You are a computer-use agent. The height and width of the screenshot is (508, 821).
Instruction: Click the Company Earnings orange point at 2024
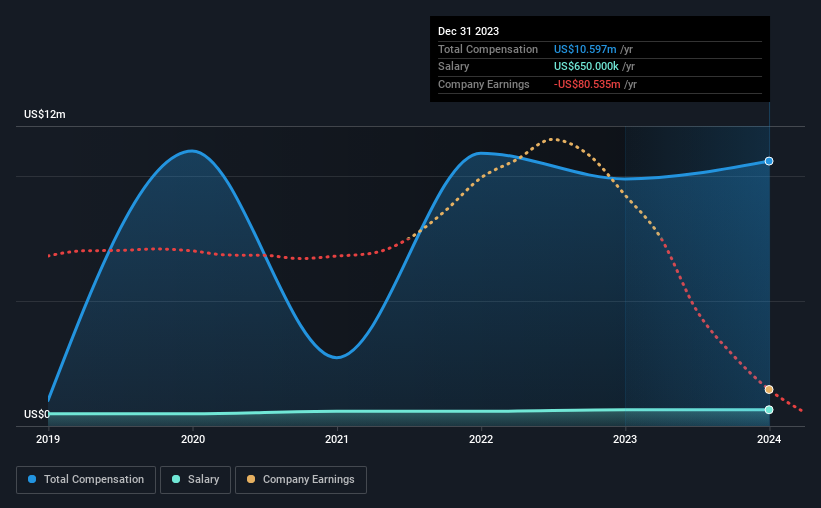[x=769, y=390]
